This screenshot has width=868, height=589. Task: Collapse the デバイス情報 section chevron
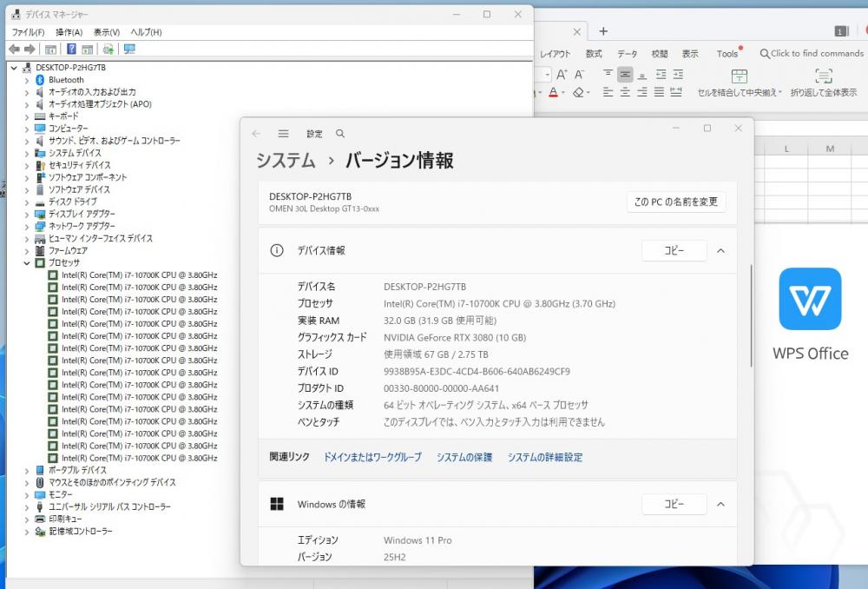click(720, 251)
